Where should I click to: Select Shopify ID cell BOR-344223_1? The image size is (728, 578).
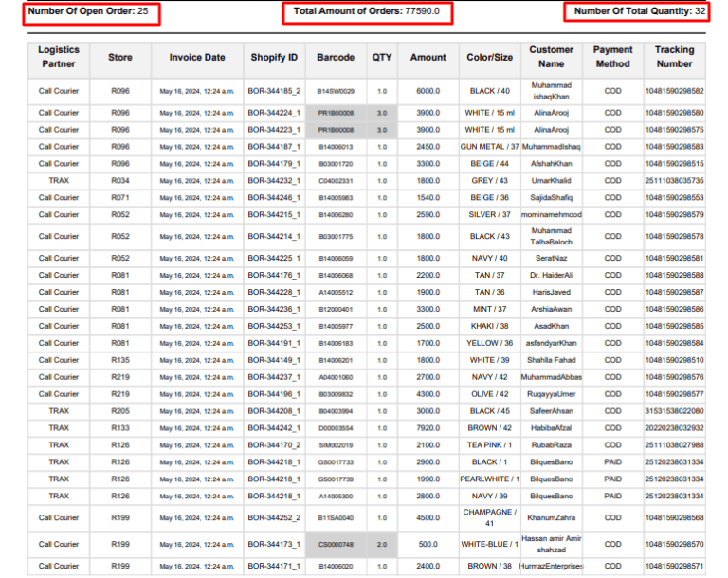coord(274,130)
